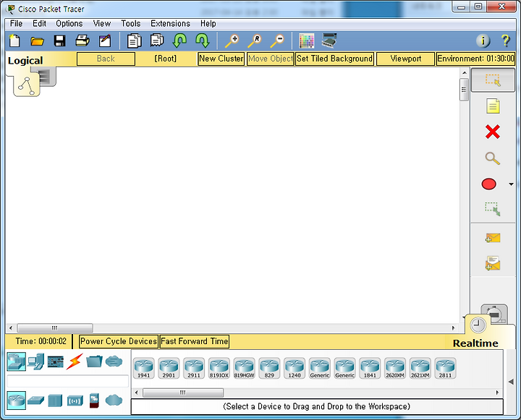The width and height of the screenshot is (521, 420).
Task: Expand the device panel with left arrow
Action: [x=511, y=382]
